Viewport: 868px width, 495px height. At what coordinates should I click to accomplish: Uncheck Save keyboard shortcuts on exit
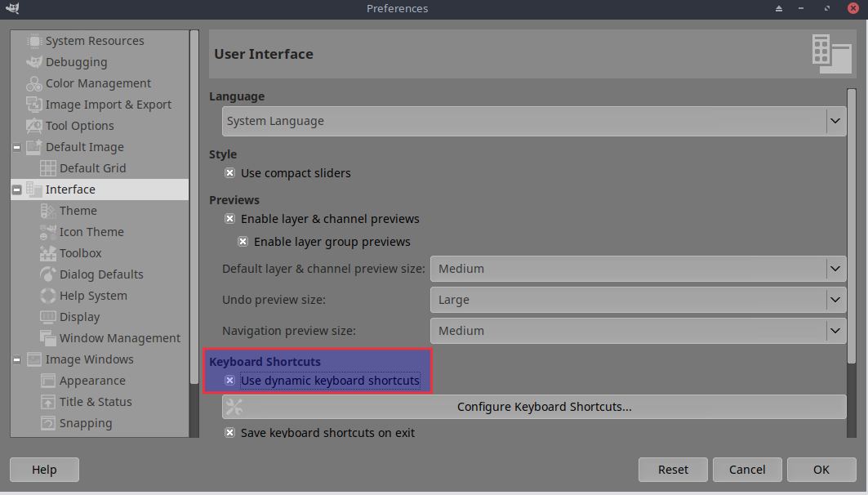click(x=230, y=433)
